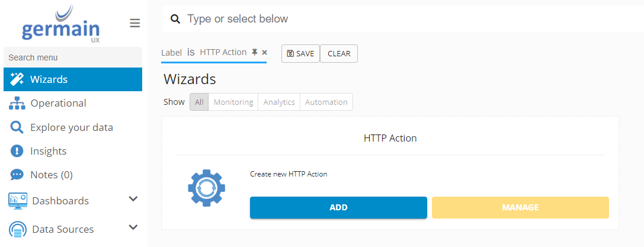Open the Wizards menu item

click(x=49, y=79)
